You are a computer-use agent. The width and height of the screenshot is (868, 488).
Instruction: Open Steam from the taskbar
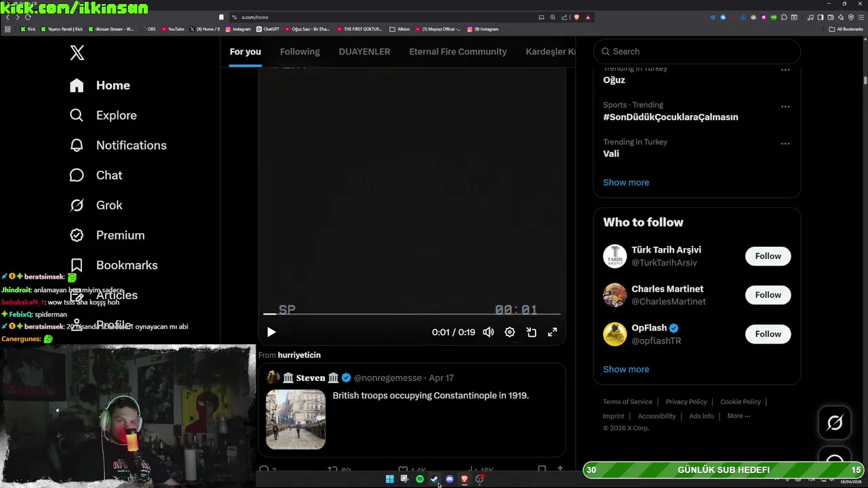(x=435, y=479)
